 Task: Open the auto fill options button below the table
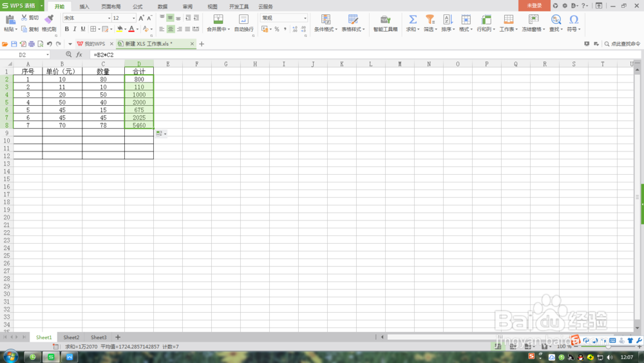pyautogui.click(x=162, y=133)
